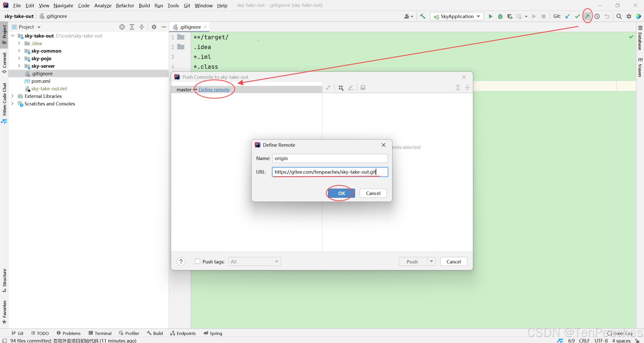Start debugging with the bug icon

500,16
